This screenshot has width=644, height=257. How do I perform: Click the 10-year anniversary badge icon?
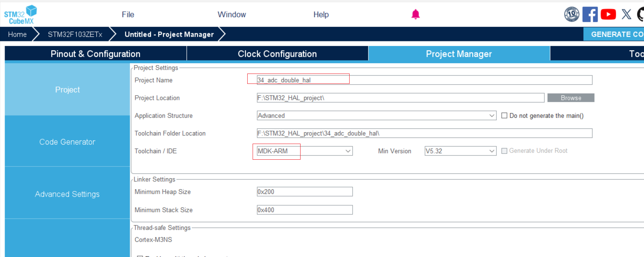click(572, 15)
